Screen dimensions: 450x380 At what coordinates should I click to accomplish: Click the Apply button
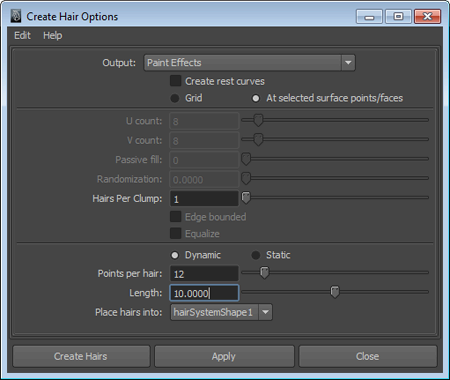pos(224,356)
